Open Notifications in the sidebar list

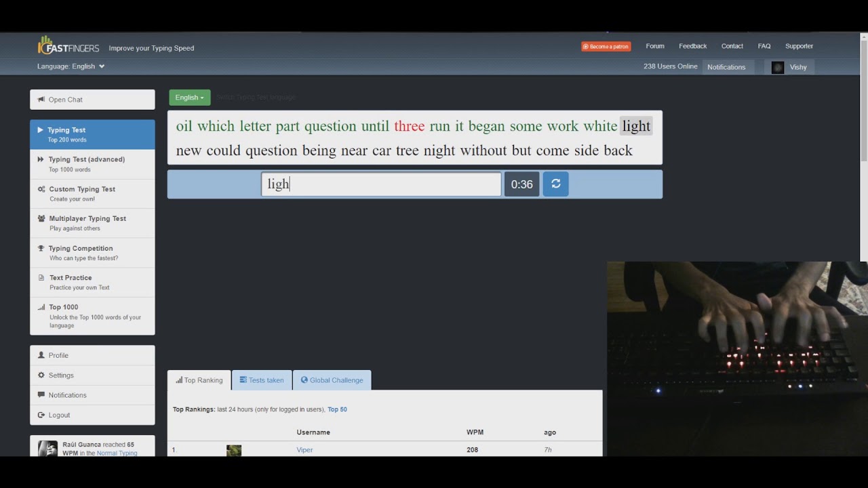click(92, 395)
